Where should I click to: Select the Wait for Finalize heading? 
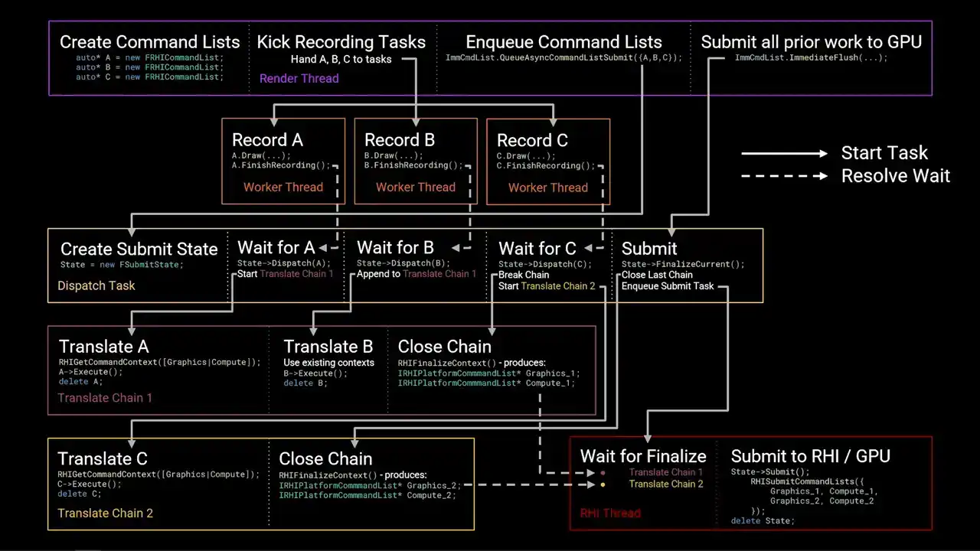[x=642, y=456]
